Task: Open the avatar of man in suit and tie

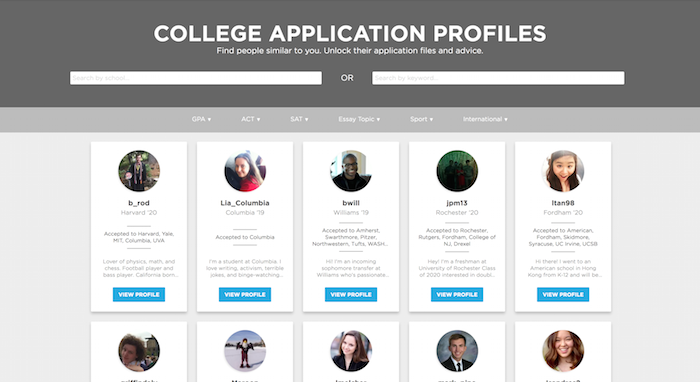Action: click(x=457, y=351)
